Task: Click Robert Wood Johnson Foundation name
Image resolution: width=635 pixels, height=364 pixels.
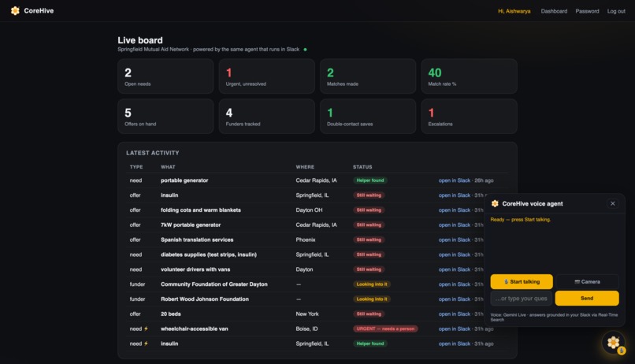Action: point(205,299)
